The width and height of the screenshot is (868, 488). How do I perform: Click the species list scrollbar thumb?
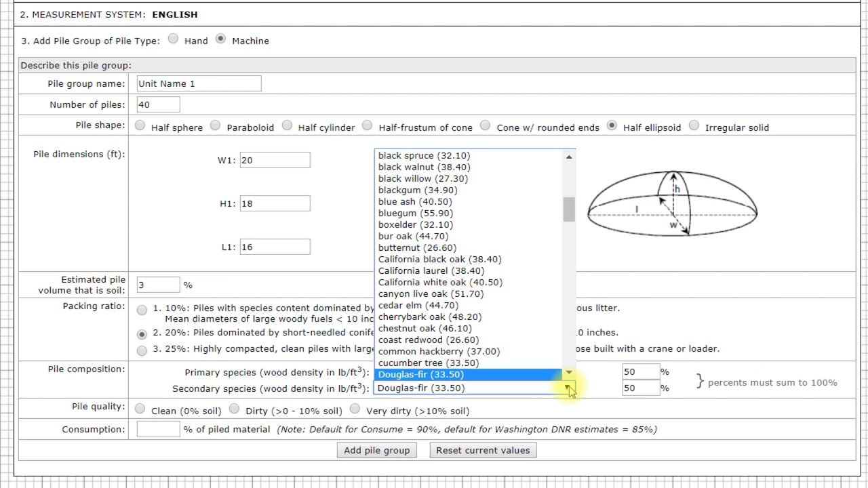pyautogui.click(x=569, y=209)
